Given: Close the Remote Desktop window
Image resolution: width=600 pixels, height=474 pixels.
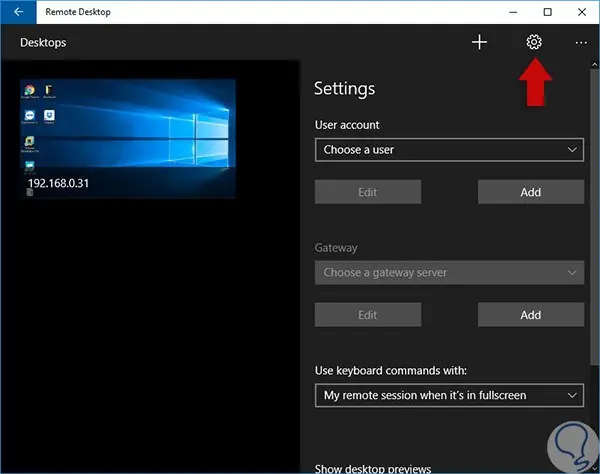Looking at the screenshot, I should [x=582, y=12].
